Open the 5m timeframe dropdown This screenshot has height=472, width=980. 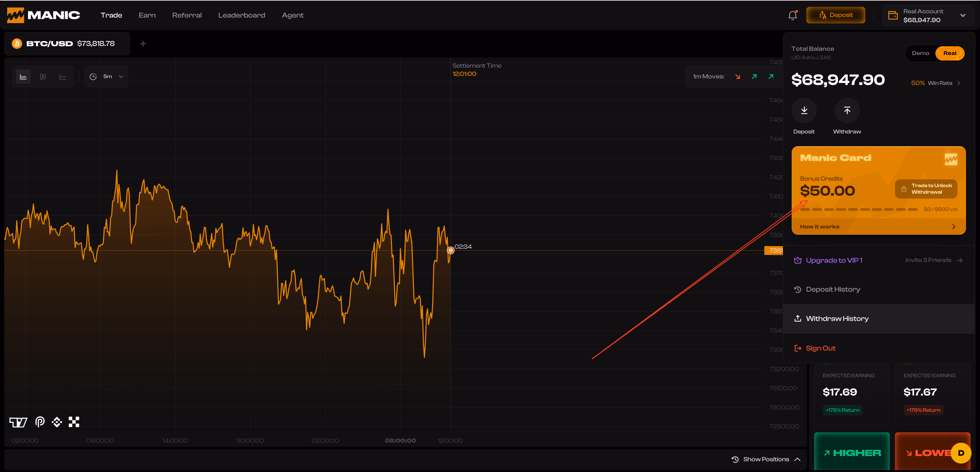(107, 76)
